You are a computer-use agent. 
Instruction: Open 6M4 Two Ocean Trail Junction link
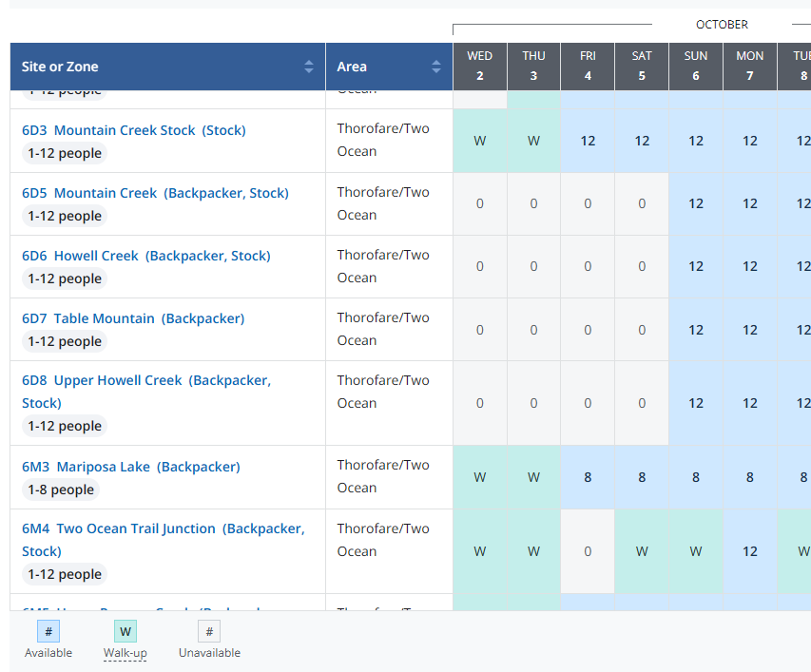[163, 528]
